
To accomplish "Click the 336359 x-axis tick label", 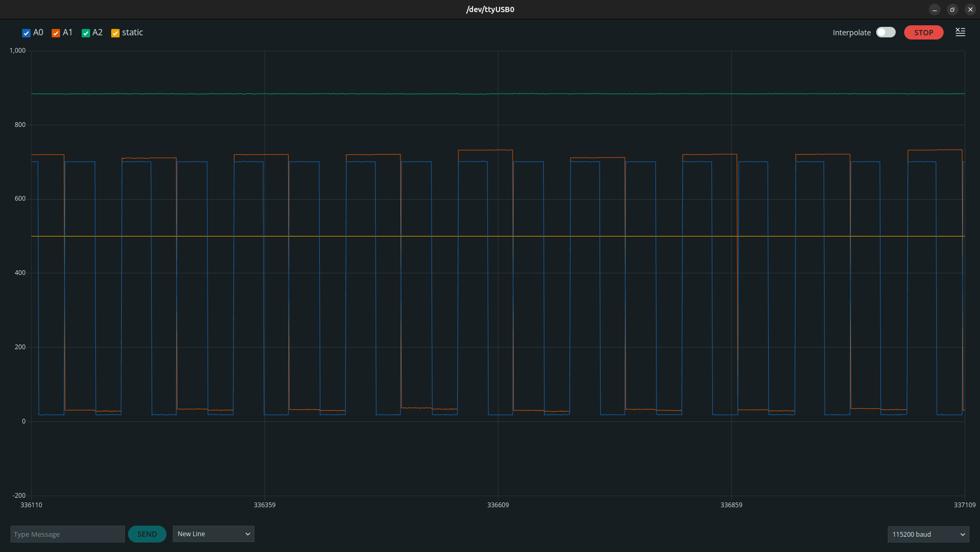I will (264, 505).
